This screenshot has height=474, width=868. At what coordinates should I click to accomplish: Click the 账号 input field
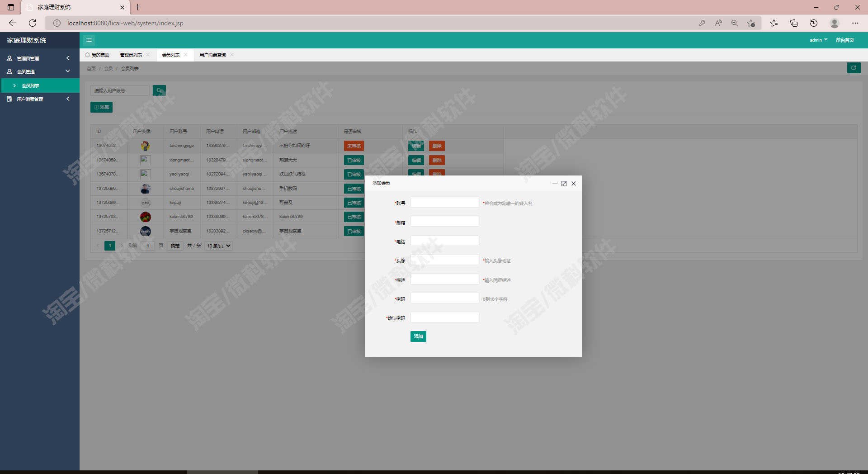tap(444, 203)
